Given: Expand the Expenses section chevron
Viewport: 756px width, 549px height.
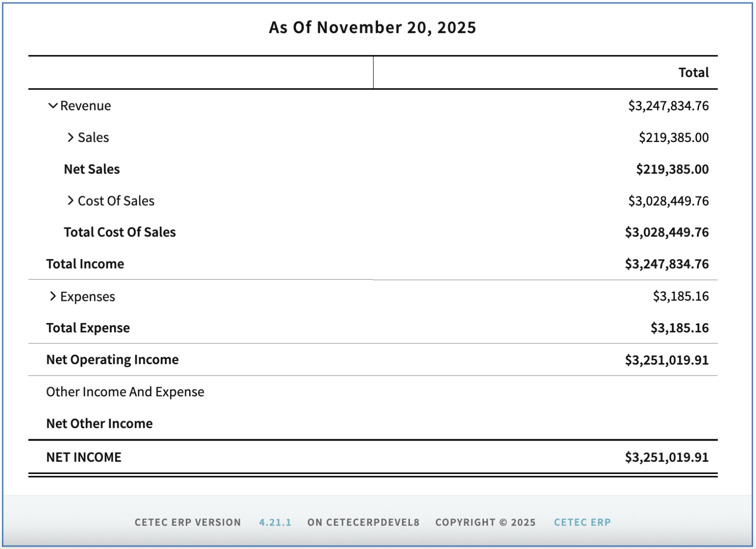Looking at the screenshot, I should point(52,296).
